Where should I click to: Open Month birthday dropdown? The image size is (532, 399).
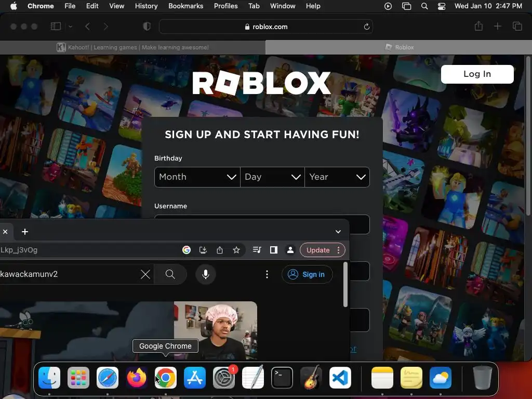197,177
